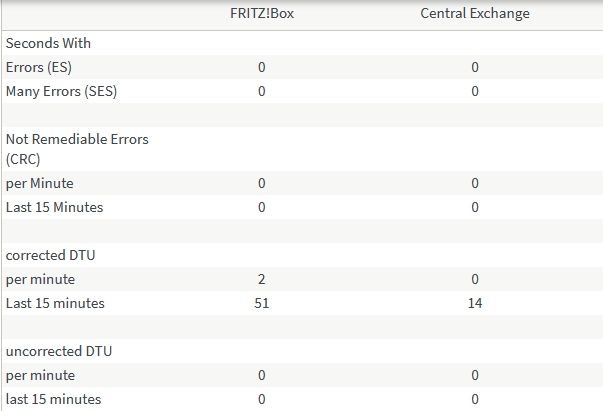This screenshot has width=603, height=411.
Task: Click the FRITZ!Box value for Errors (ES)
Action: click(x=261, y=67)
